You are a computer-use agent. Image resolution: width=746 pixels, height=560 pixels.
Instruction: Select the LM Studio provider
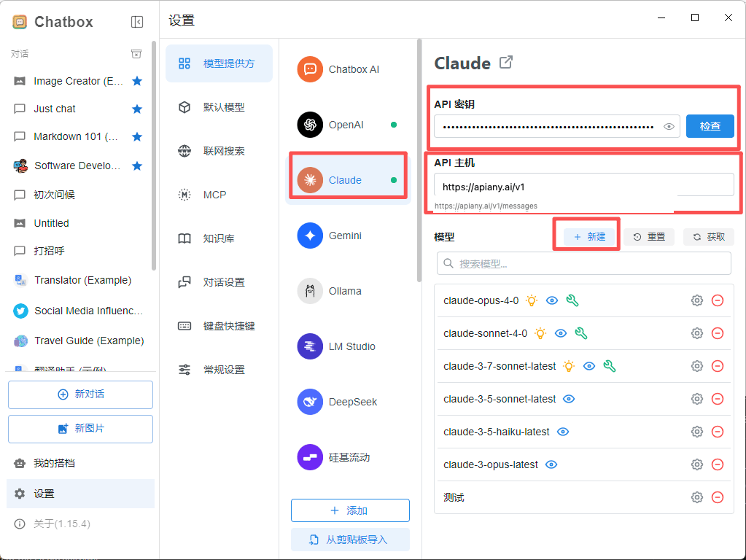(350, 346)
